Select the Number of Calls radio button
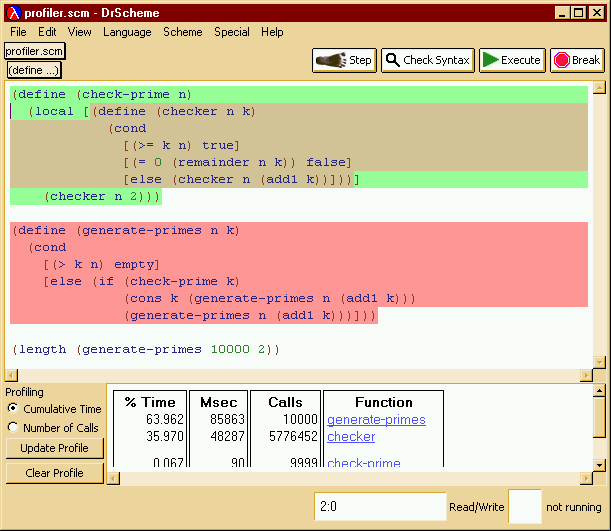Screen dimensions: 611x531 coord(13,427)
